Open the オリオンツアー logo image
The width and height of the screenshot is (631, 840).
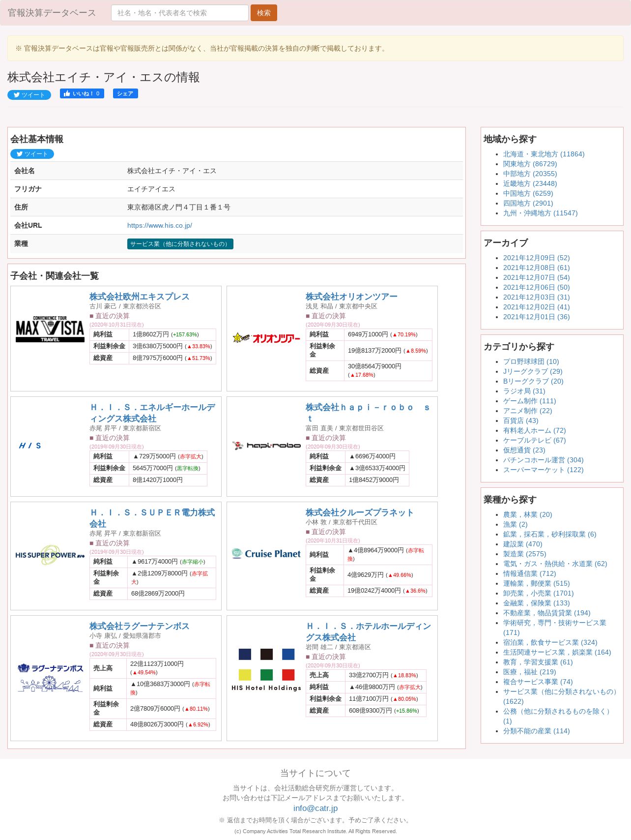tap(266, 338)
